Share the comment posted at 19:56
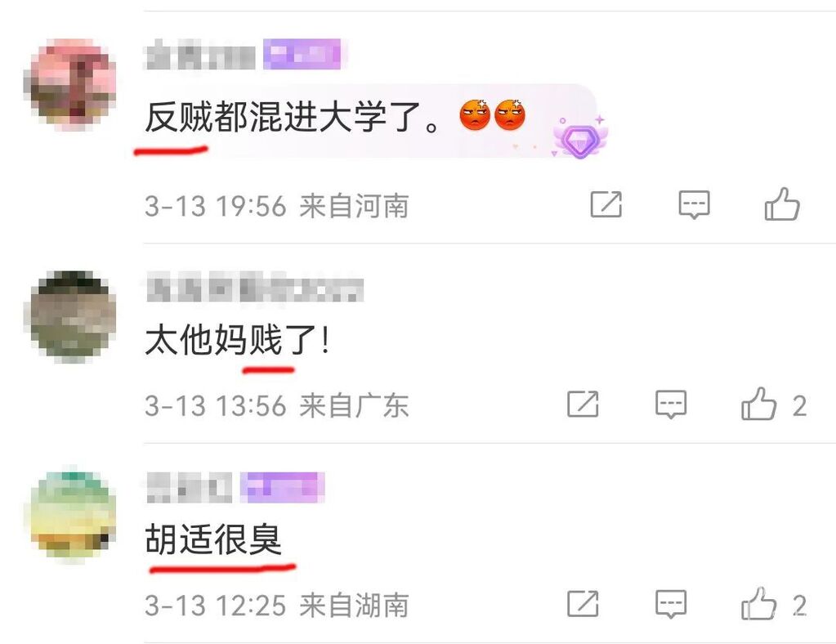This screenshot has width=836, height=644. pyautogui.click(x=606, y=204)
